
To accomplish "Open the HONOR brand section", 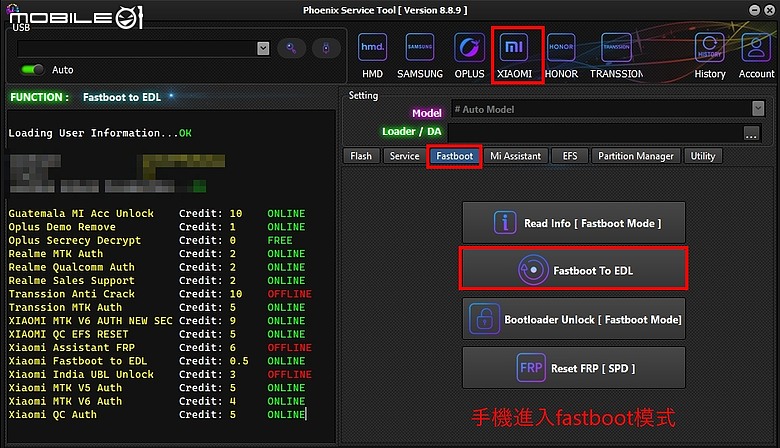I will tap(561, 56).
